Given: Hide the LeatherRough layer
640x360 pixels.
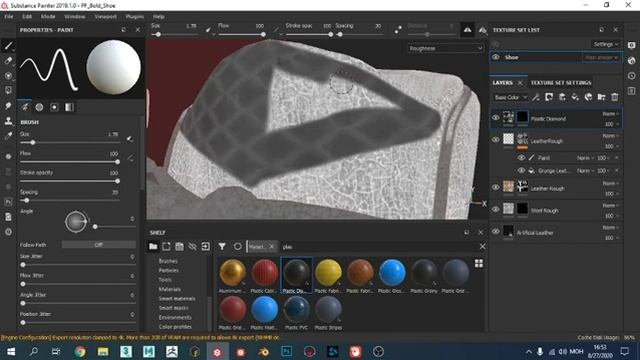Looking at the screenshot, I should (496, 140).
